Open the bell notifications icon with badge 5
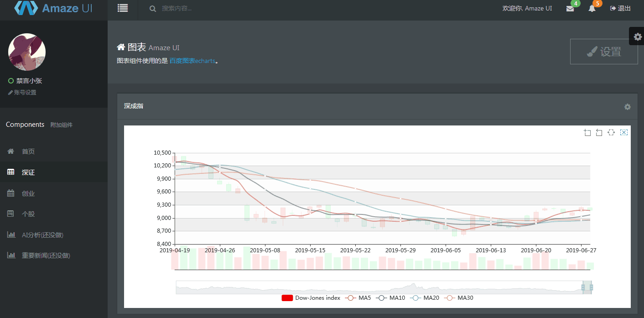The width and height of the screenshot is (644, 318). pos(592,9)
